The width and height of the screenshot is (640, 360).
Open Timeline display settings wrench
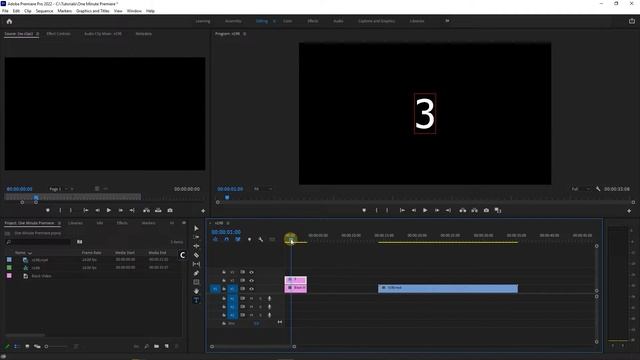coord(261,239)
